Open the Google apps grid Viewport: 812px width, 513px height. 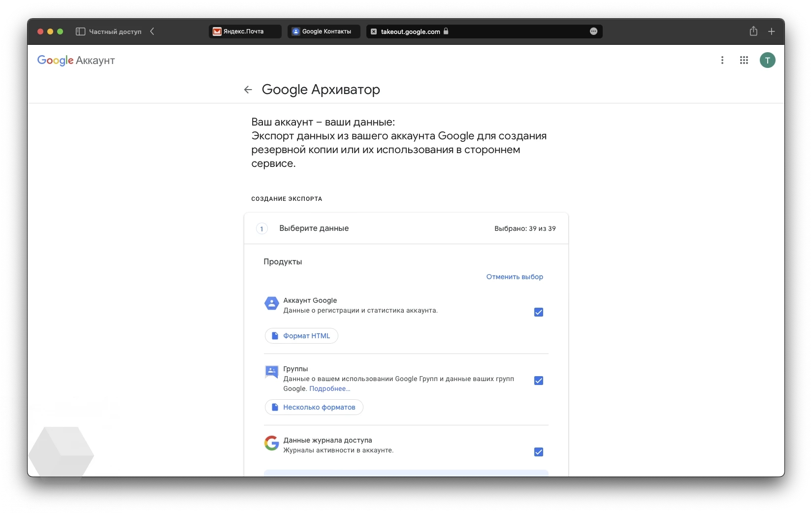click(744, 60)
